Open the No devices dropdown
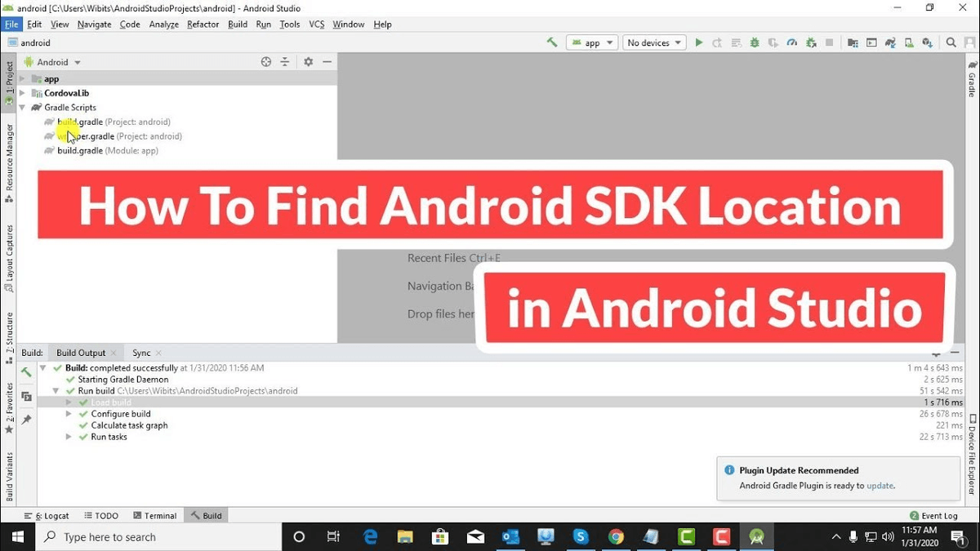980x551 pixels. (x=654, y=42)
